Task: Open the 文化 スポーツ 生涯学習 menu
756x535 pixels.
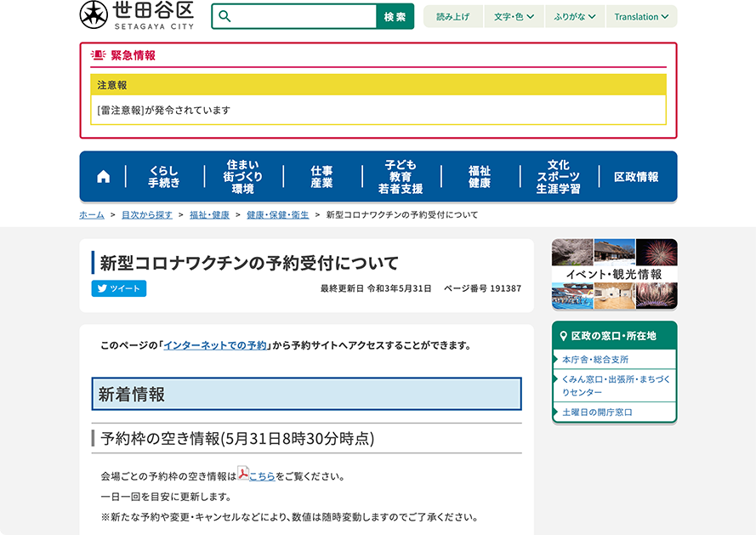Action: click(x=559, y=177)
